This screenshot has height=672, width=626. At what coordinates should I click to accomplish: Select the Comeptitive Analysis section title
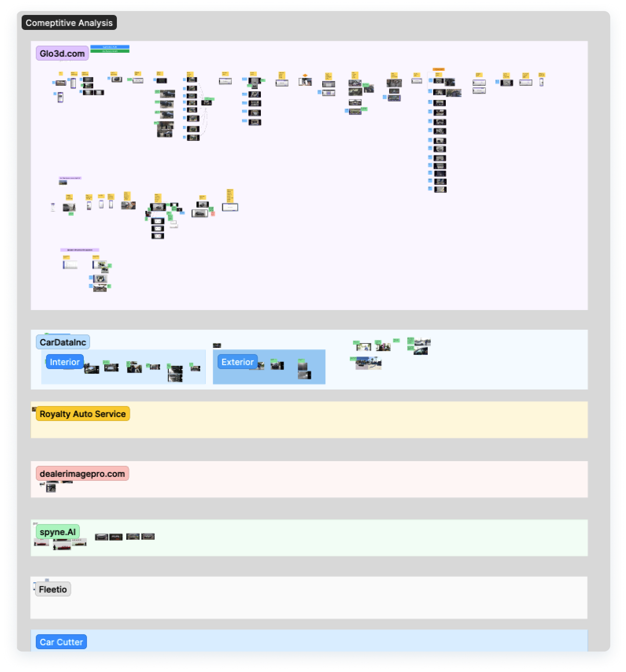(x=69, y=23)
